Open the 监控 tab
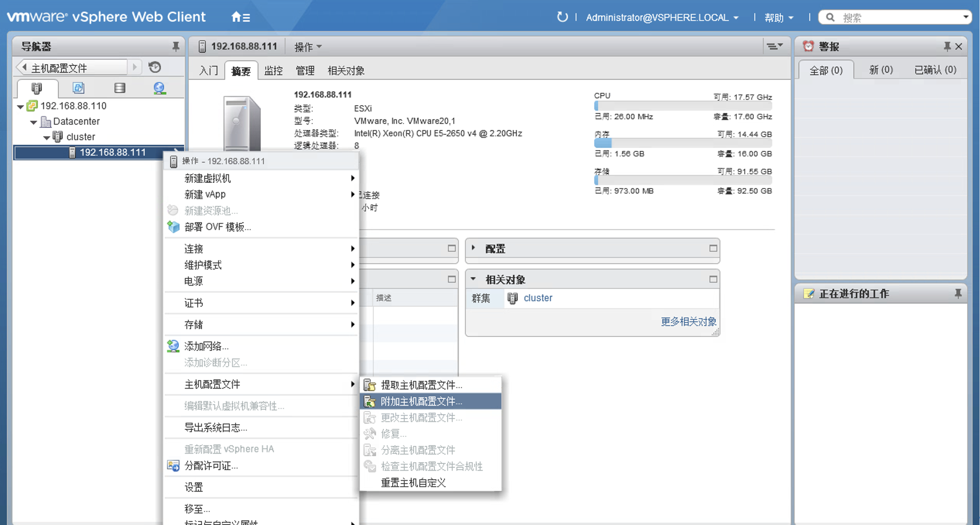 pos(273,70)
